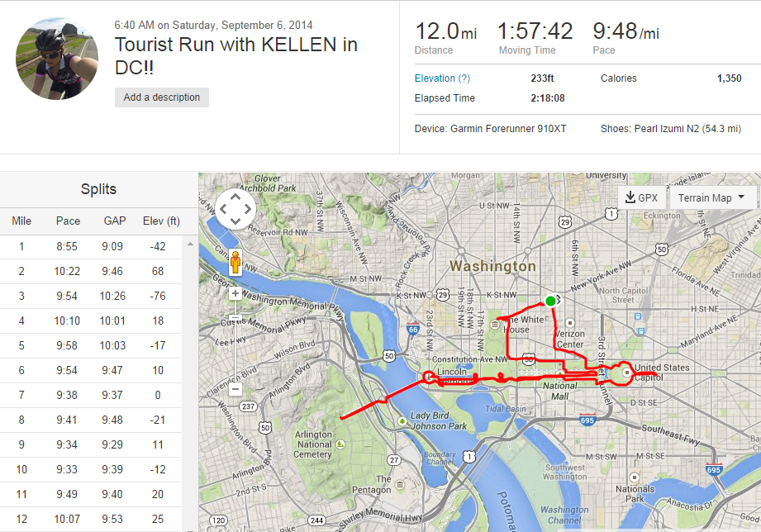Pan the map right with the arrow control

[x=248, y=209]
